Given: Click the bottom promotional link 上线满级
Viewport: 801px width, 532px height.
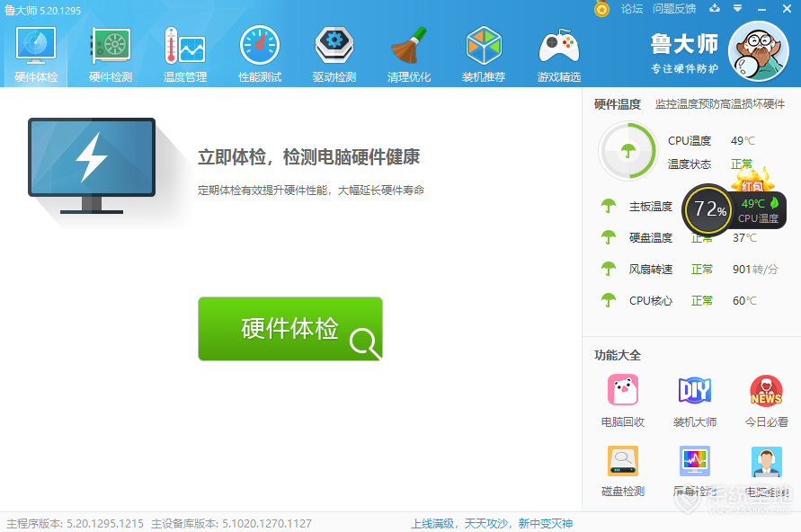Looking at the screenshot, I should (x=492, y=523).
